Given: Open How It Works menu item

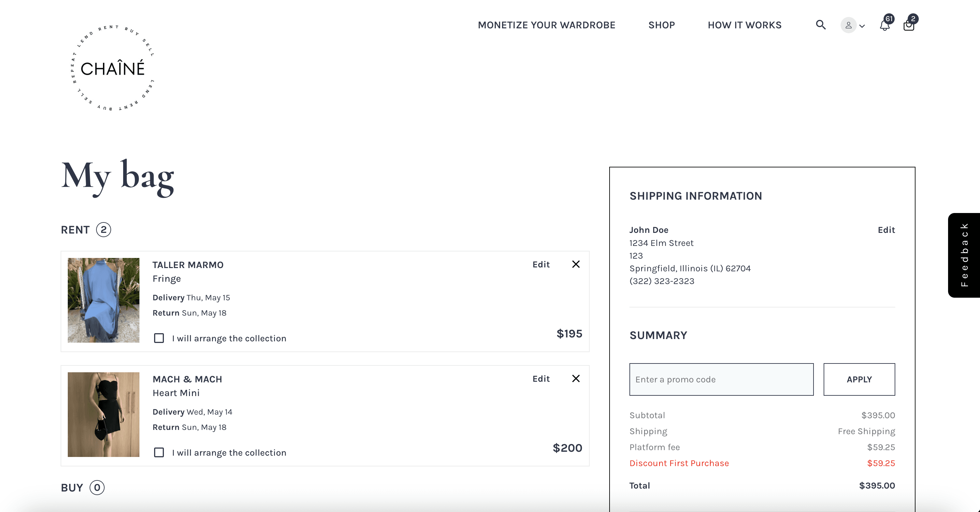Looking at the screenshot, I should tap(744, 25).
